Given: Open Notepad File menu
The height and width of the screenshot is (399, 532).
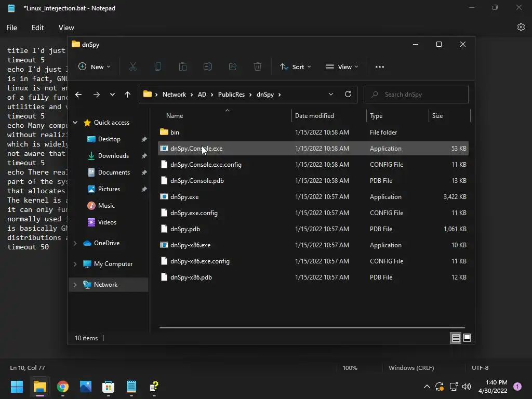Looking at the screenshot, I should pyautogui.click(x=11, y=28).
